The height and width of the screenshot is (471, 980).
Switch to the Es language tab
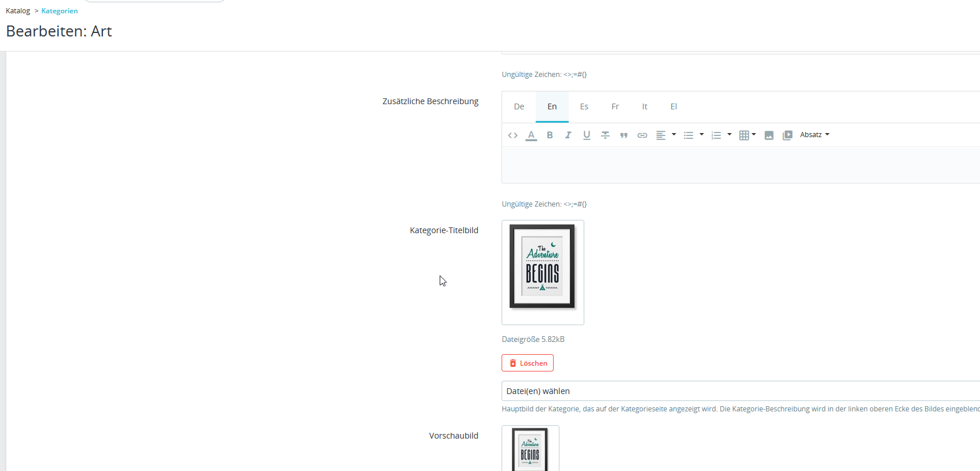tap(584, 106)
